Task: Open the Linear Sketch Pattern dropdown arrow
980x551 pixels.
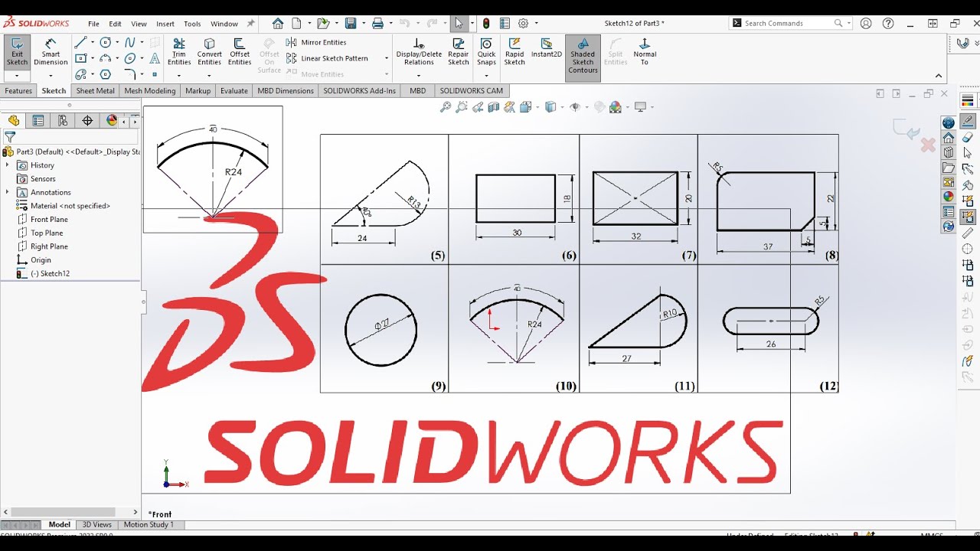Action: pyautogui.click(x=386, y=58)
